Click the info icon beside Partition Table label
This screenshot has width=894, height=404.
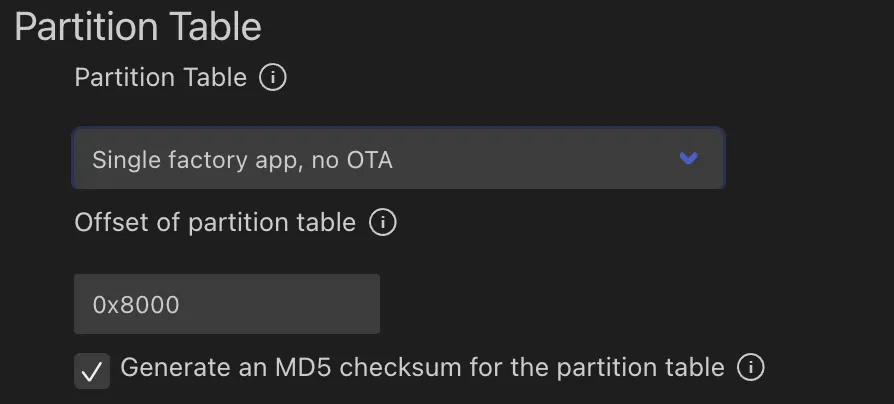[x=273, y=77]
